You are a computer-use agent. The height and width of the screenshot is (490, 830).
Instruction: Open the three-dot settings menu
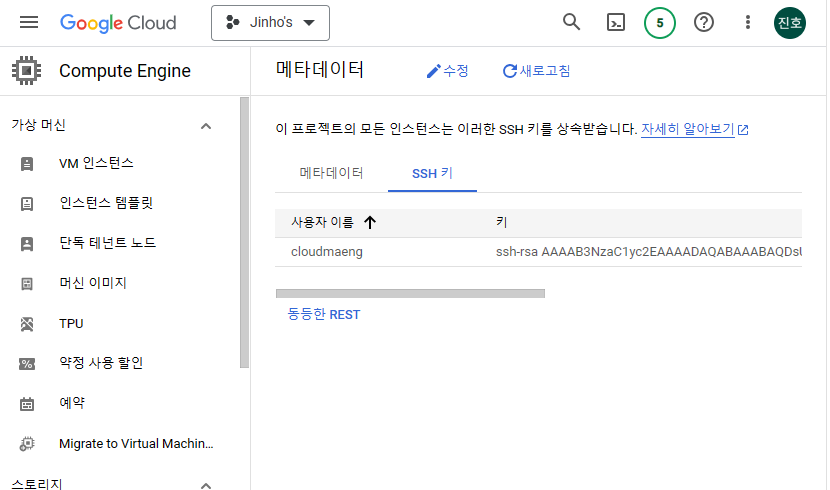pyautogui.click(x=747, y=22)
